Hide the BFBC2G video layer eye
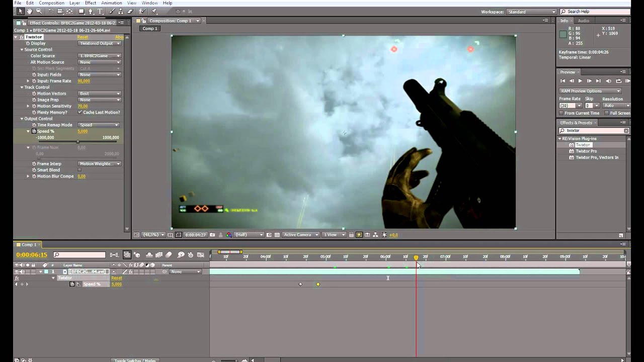Image resolution: width=644 pixels, height=362 pixels. pyautogui.click(x=17, y=271)
